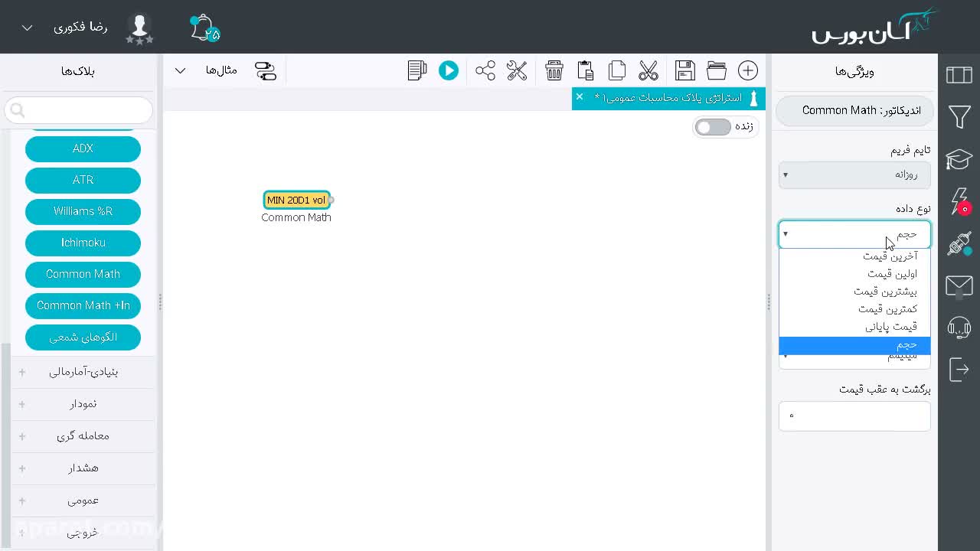Toggle the زنده live switch
Screen dimensions: 980x551
pyautogui.click(x=713, y=127)
